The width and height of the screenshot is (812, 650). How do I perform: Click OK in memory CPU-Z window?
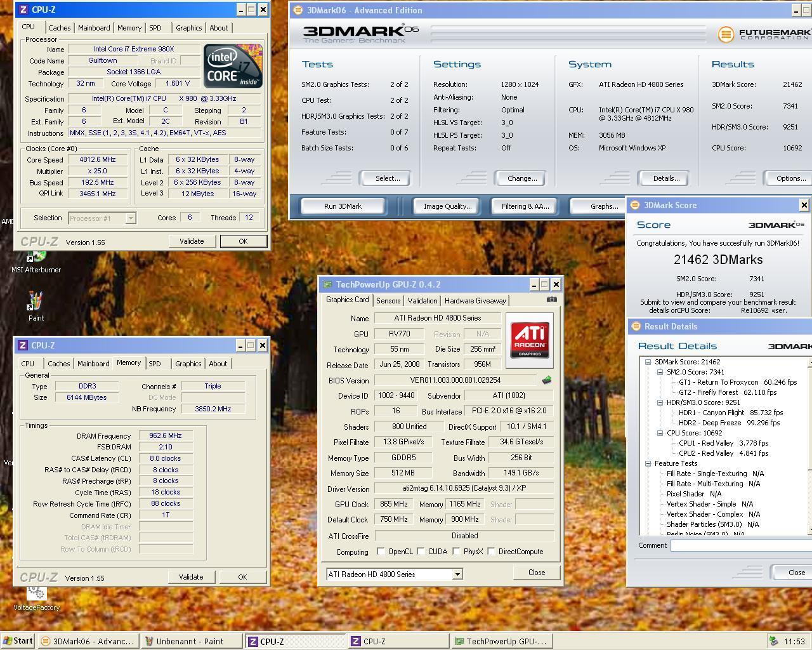tap(242, 577)
